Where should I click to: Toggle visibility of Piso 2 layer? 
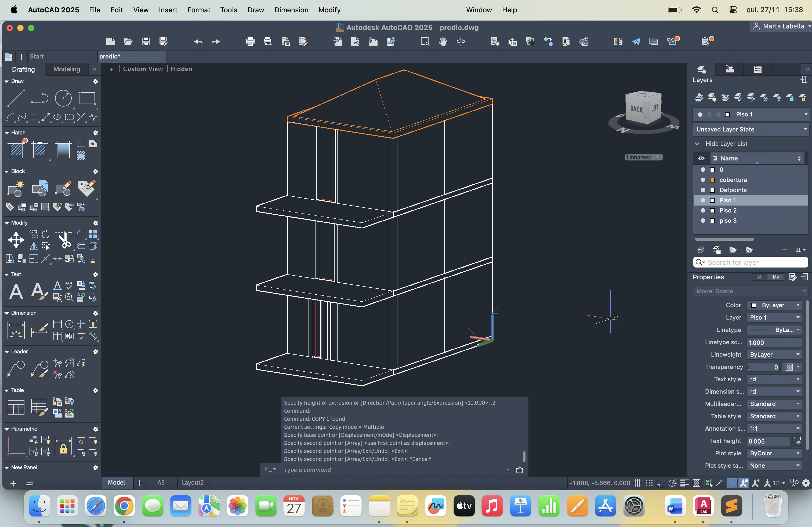click(x=703, y=210)
